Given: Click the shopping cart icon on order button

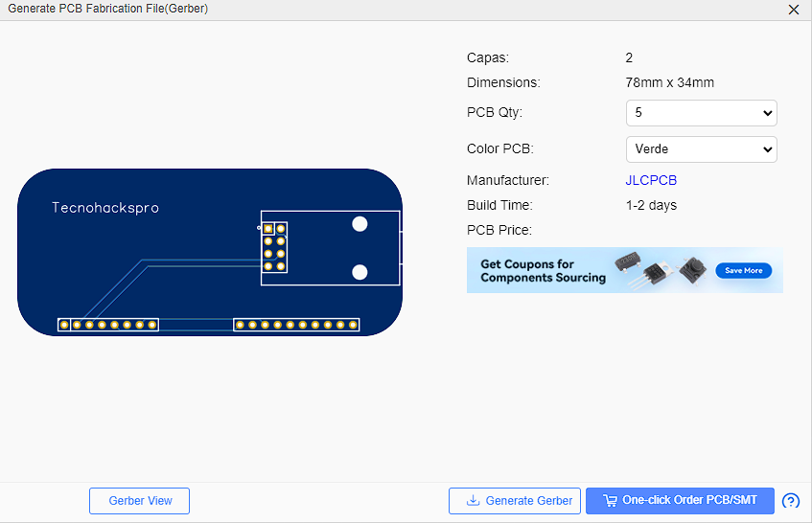Looking at the screenshot, I should pyautogui.click(x=610, y=501).
